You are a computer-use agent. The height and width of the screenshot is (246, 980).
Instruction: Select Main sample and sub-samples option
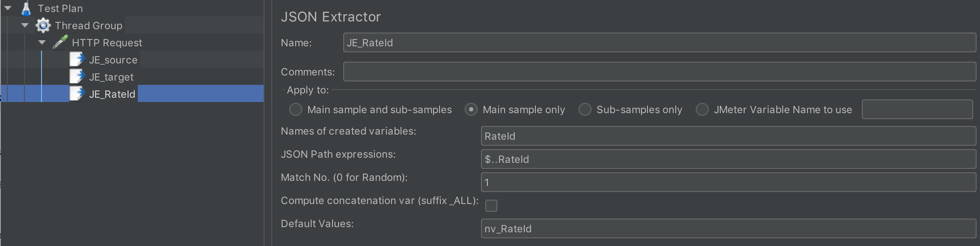(295, 110)
